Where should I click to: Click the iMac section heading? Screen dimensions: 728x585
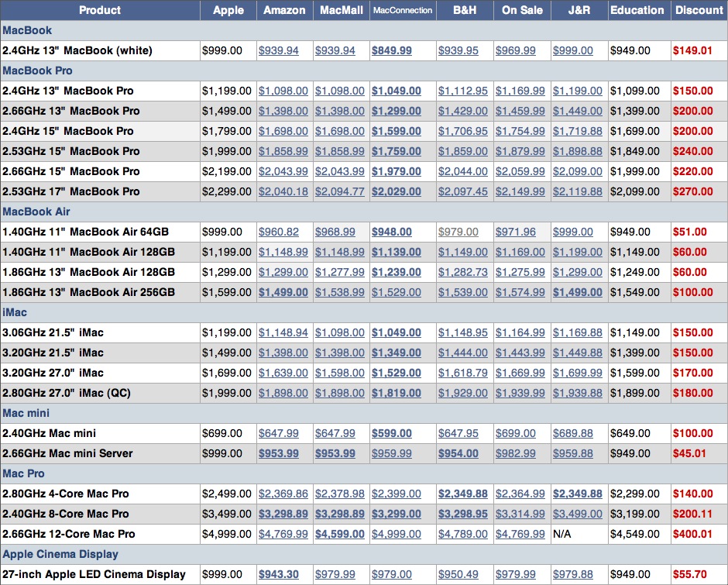[15, 313]
